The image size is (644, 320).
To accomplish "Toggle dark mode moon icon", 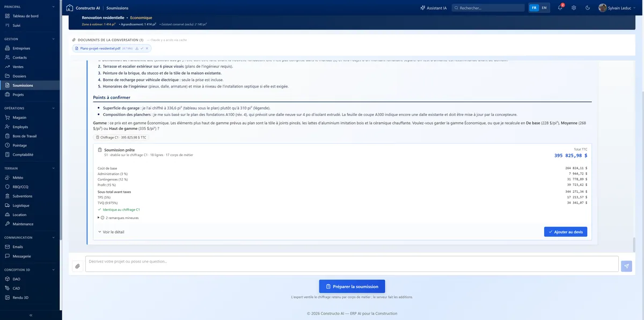I will (588, 8).
